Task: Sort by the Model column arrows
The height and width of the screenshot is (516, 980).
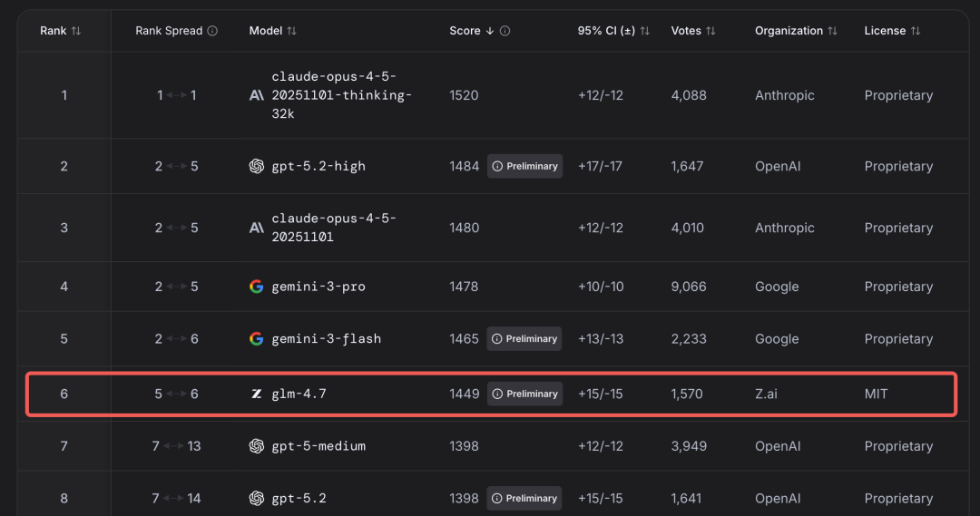Action: pyautogui.click(x=291, y=31)
